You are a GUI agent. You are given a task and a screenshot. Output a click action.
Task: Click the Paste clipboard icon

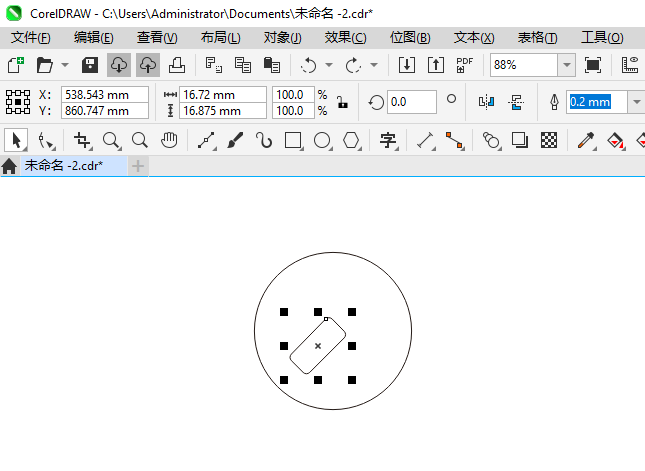click(x=272, y=65)
